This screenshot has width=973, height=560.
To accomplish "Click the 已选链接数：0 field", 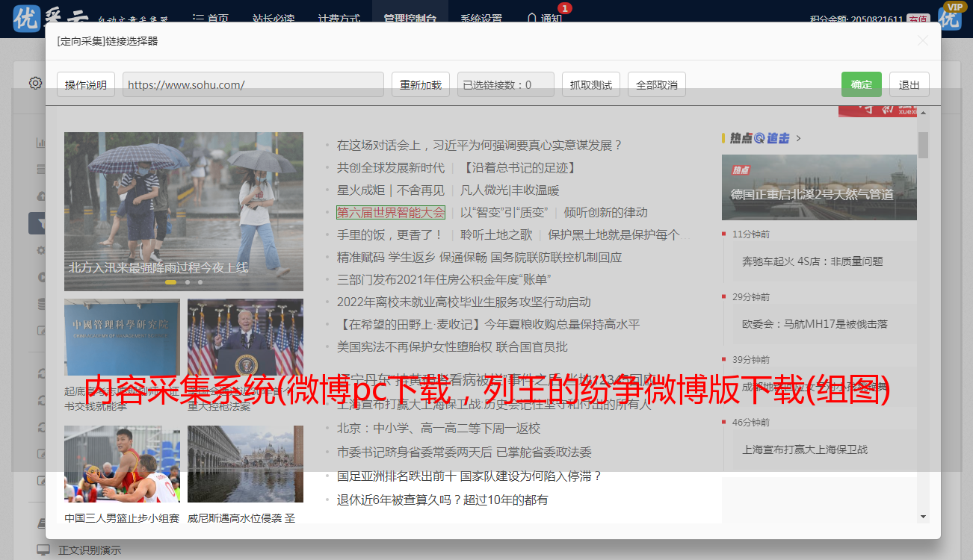I will [x=506, y=84].
